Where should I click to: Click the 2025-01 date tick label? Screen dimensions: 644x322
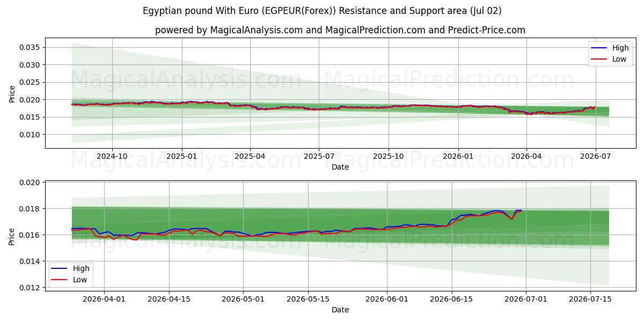click(181, 156)
